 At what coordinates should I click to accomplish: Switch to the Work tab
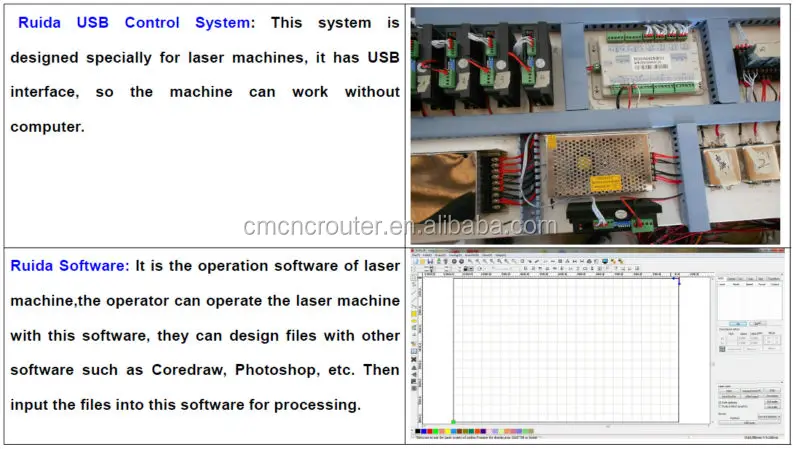[x=721, y=278]
